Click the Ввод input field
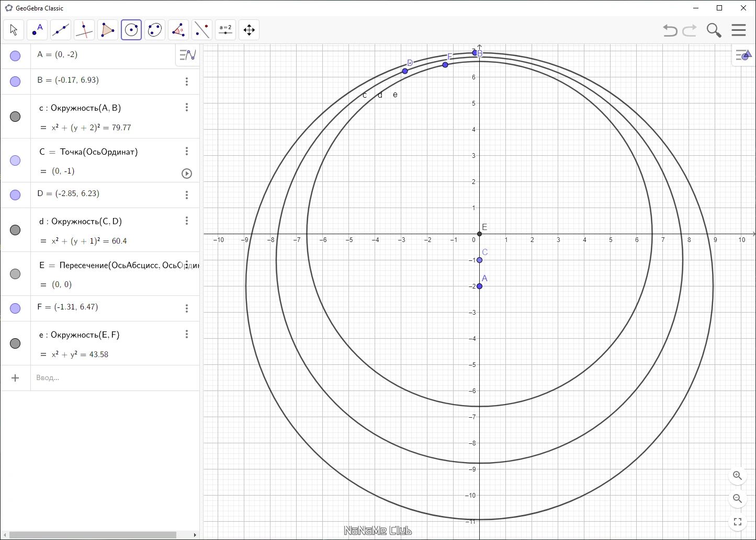This screenshot has width=756, height=540. 115,378
